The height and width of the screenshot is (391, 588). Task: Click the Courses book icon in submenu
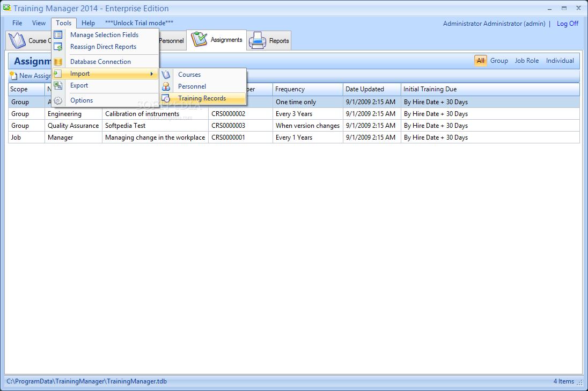coord(166,75)
